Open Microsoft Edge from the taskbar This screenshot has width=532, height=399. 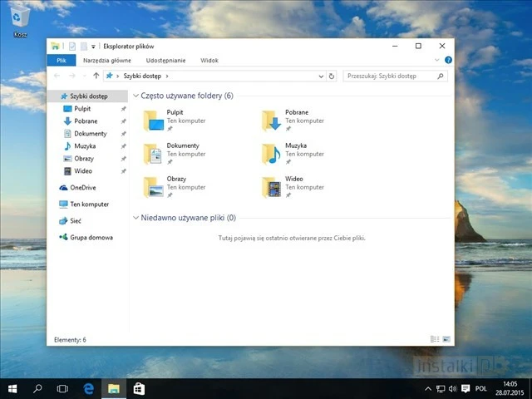pos(88,388)
